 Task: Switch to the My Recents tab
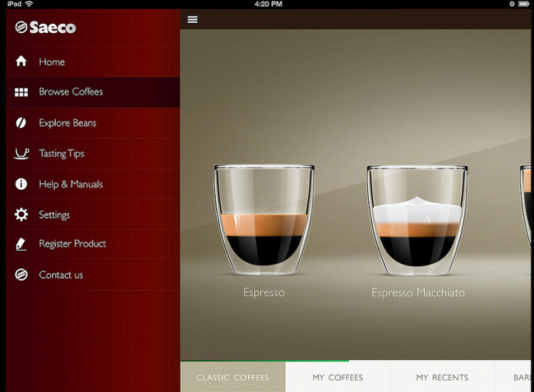442,376
